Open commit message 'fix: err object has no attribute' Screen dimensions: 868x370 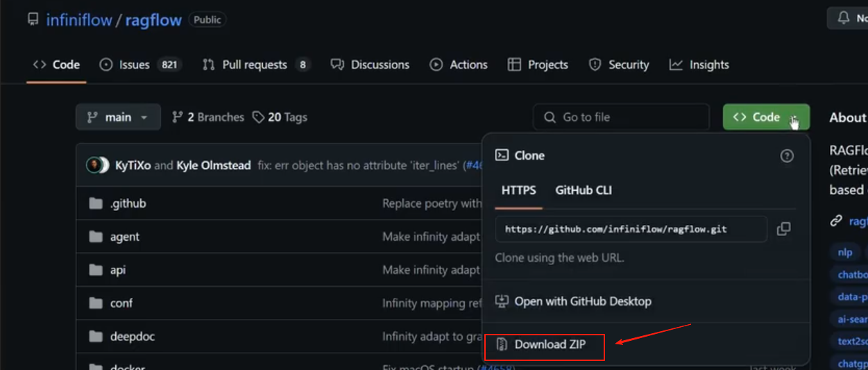[359, 165]
